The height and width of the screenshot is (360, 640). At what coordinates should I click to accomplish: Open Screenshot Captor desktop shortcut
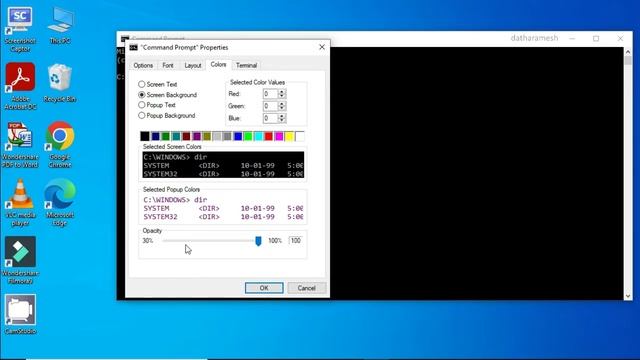20,29
